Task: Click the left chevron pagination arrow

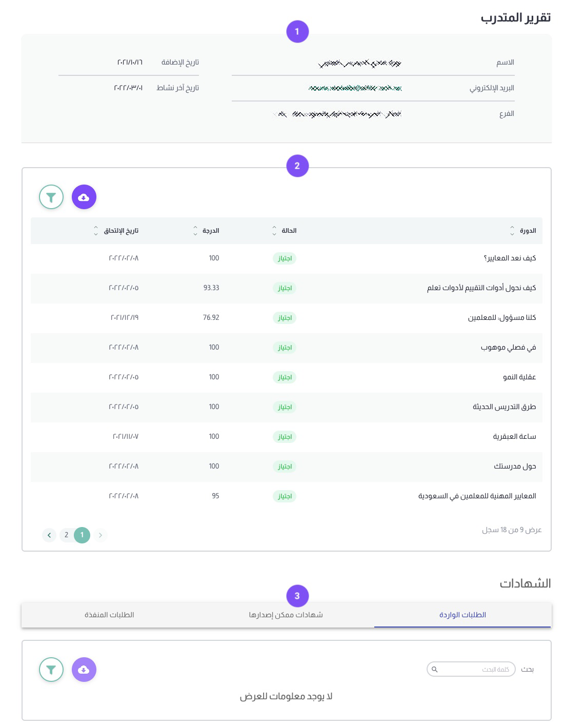Action: (x=49, y=535)
